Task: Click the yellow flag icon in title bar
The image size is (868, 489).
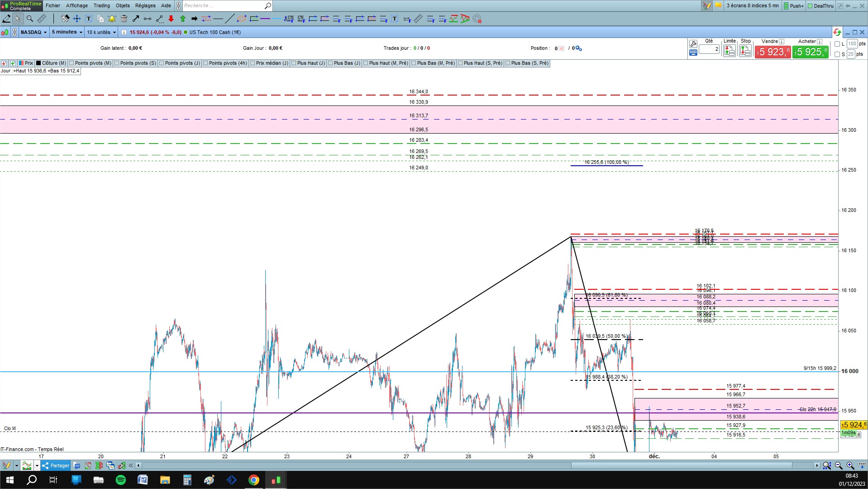Action: tap(718, 6)
